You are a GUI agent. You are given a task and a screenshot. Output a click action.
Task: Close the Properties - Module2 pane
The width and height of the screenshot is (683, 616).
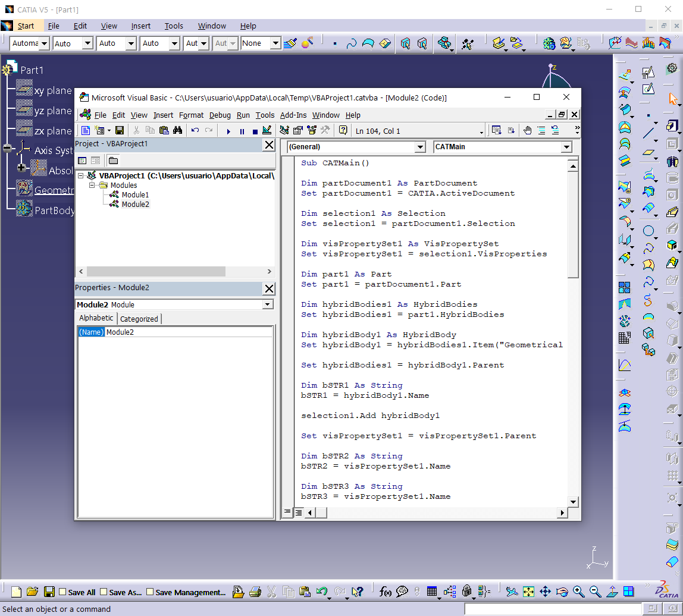click(269, 288)
